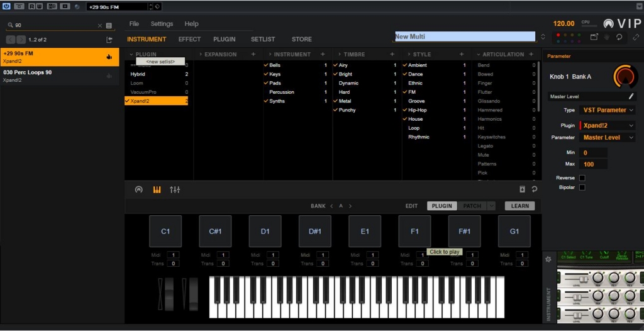The width and height of the screenshot is (644, 331).
Task: Open the mixer sliders view icon
Action: 175,189
